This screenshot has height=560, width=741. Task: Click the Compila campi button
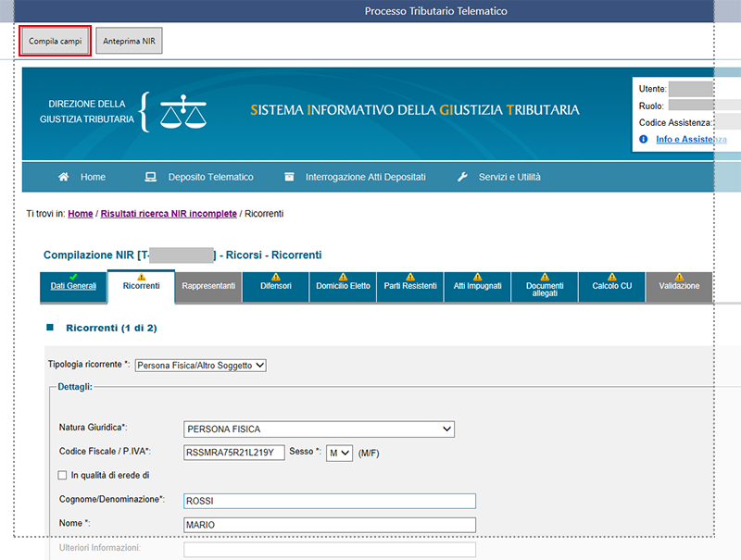pyautogui.click(x=56, y=41)
